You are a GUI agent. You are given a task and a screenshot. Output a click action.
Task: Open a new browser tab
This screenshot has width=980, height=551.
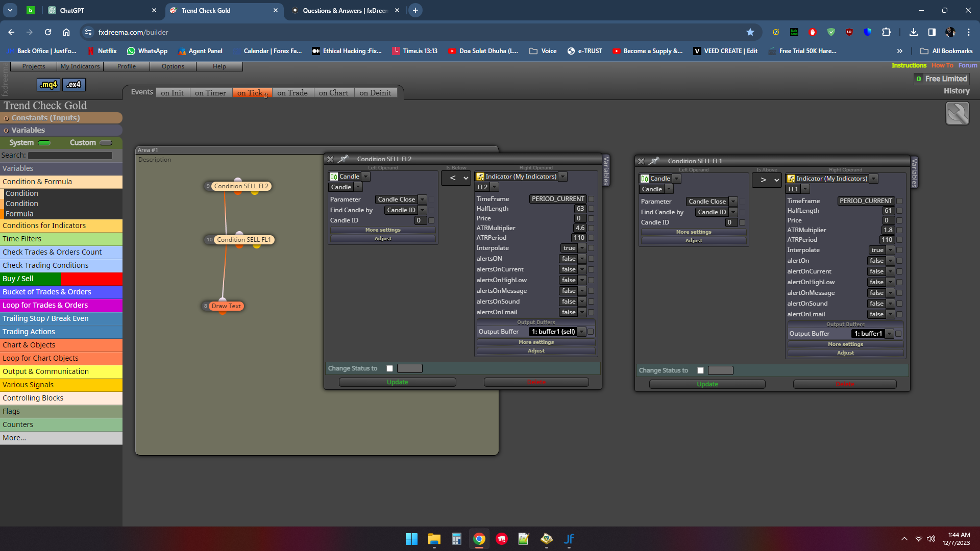[415, 10]
